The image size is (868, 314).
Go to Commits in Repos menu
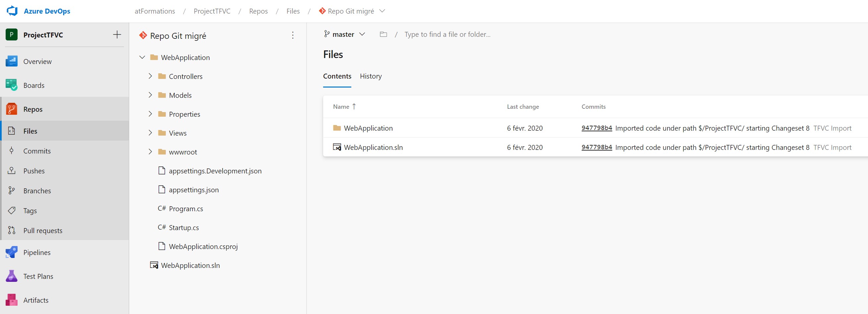point(37,151)
